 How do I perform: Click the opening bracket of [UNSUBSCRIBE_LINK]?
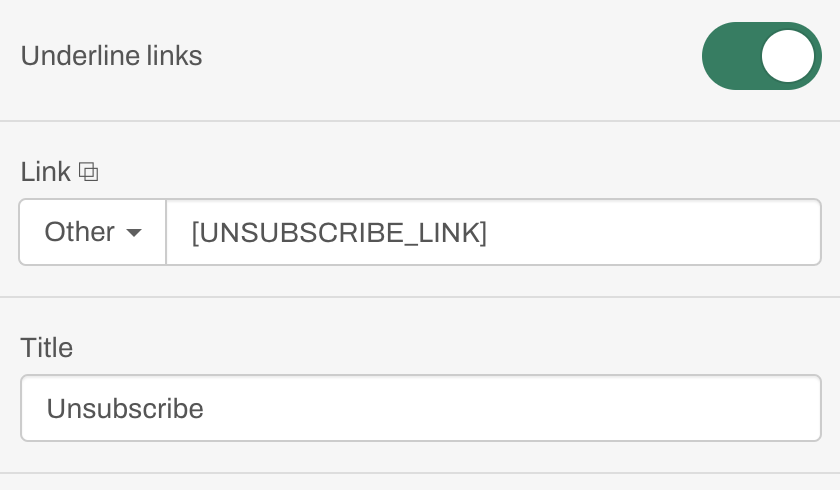(x=195, y=232)
